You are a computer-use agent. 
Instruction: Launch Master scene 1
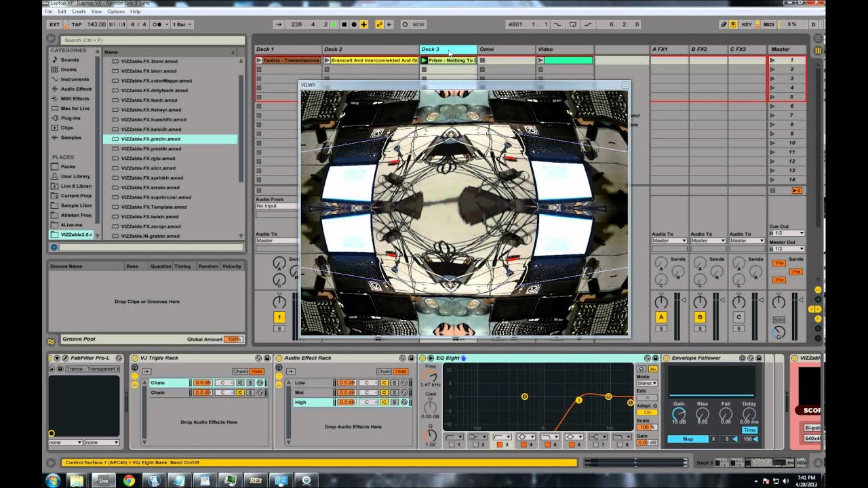tap(772, 60)
